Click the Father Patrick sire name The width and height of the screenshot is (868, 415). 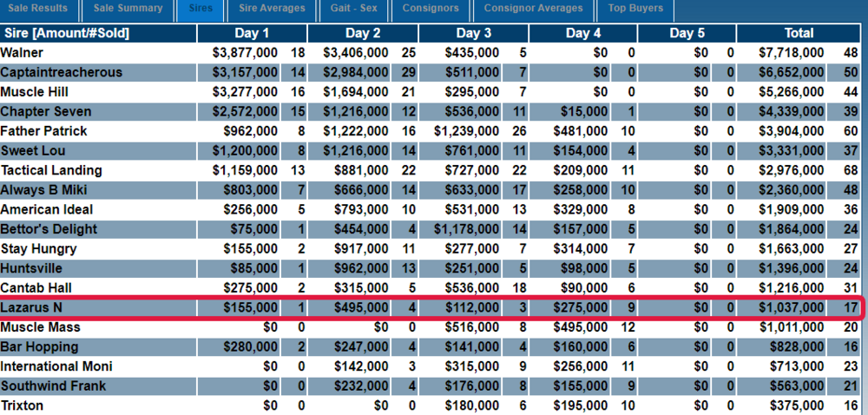(x=43, y=131)
